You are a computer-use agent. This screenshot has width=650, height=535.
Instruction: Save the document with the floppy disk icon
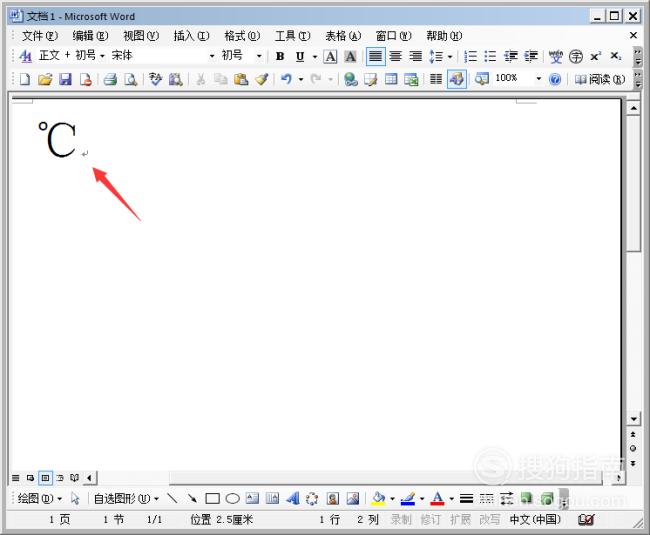(65, 79)
